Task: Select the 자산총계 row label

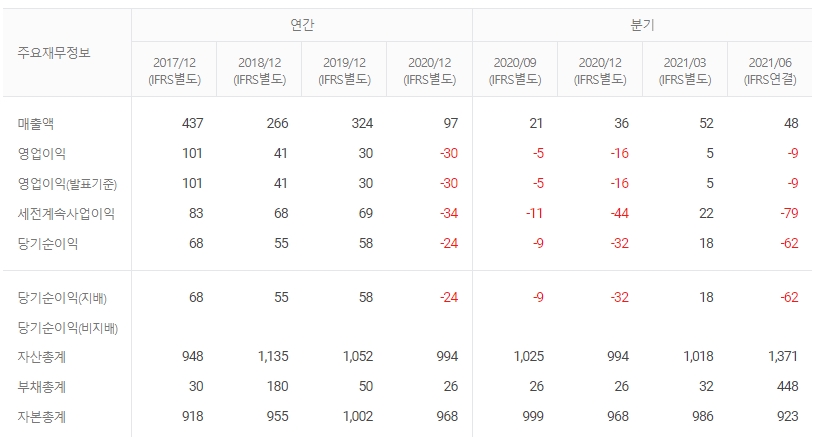Action: [42, 357]
